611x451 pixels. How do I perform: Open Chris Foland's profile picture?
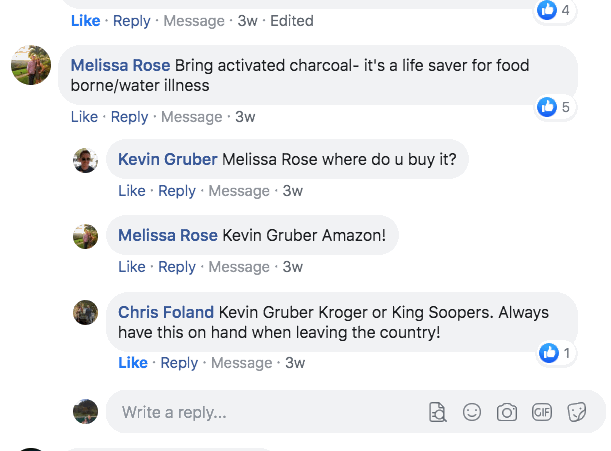(86, 312)
